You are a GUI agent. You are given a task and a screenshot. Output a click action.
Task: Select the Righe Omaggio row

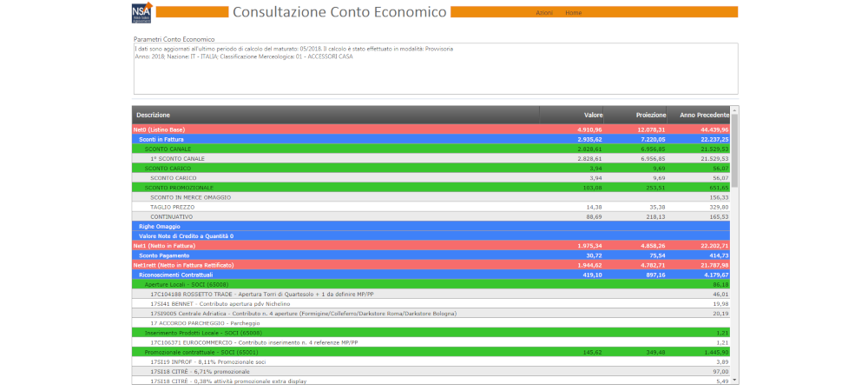coord(431,227)
